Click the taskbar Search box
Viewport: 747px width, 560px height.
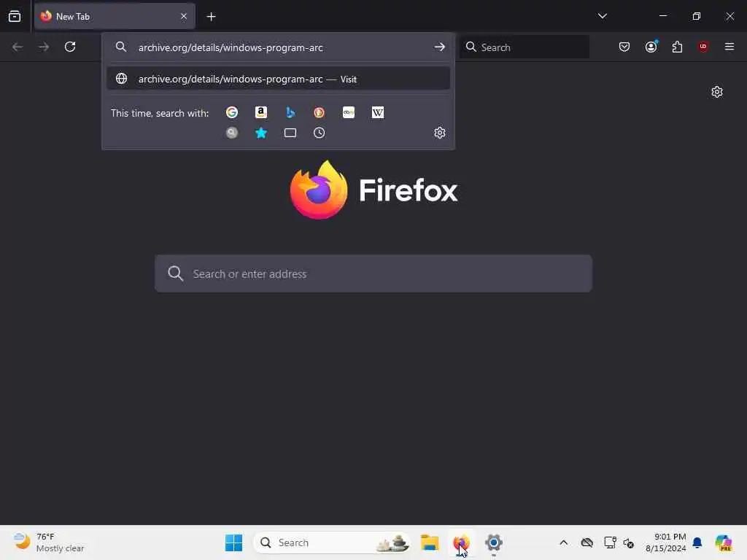[332, 542]
